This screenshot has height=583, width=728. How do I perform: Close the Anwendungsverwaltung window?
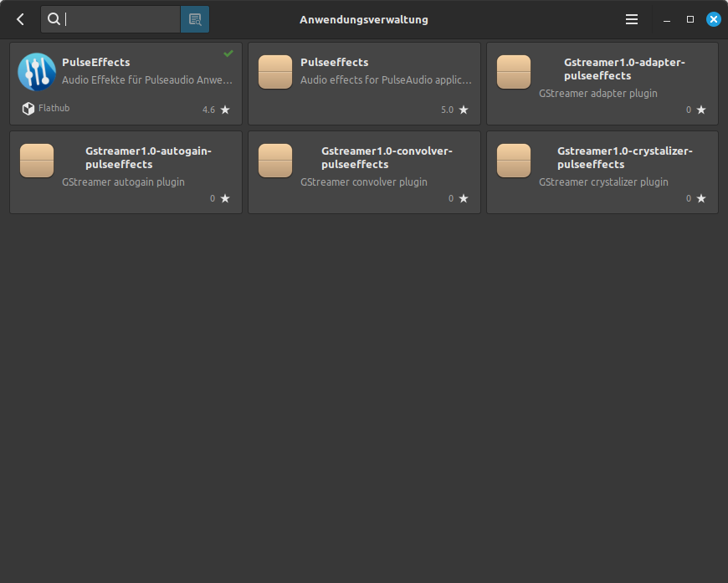pos(714,19)
